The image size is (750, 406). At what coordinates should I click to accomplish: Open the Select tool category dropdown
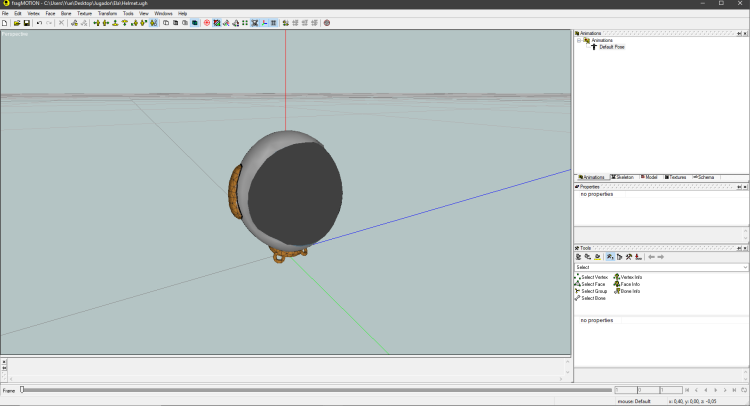pyautogui.click(x=745, y=267)
